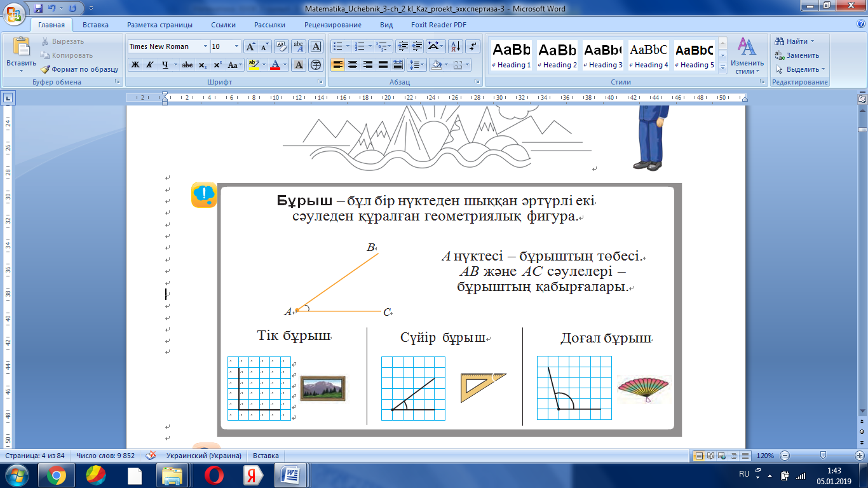868x488 pixels.
Task: Toggle Insert (Вставка) mode in status bar
Action: (x=266, y=456)
